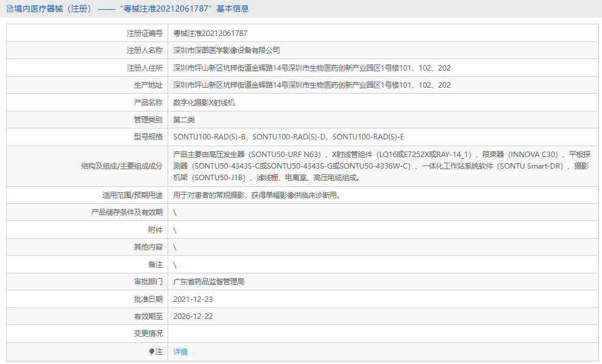The image size is (602, 364).
Task: Click the 附件 label
Action: (x=155, y=229)
